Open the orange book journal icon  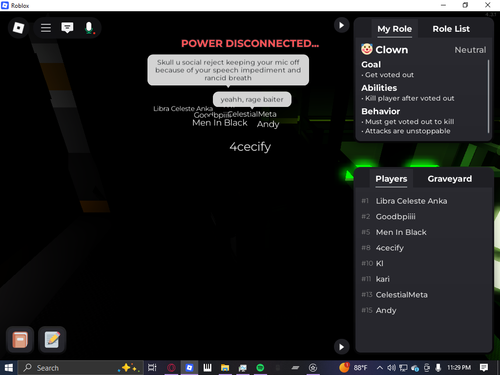[x=20, y=340]
